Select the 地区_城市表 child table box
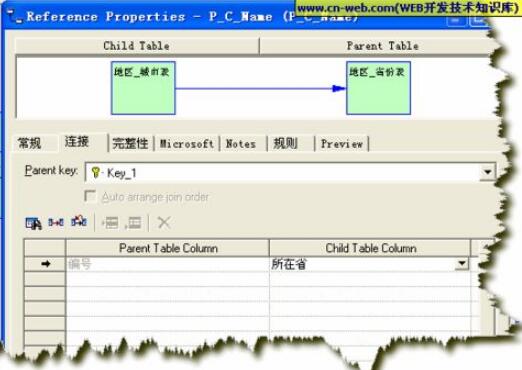This screenshot has width=522, height=370. (x=143, y=88)
